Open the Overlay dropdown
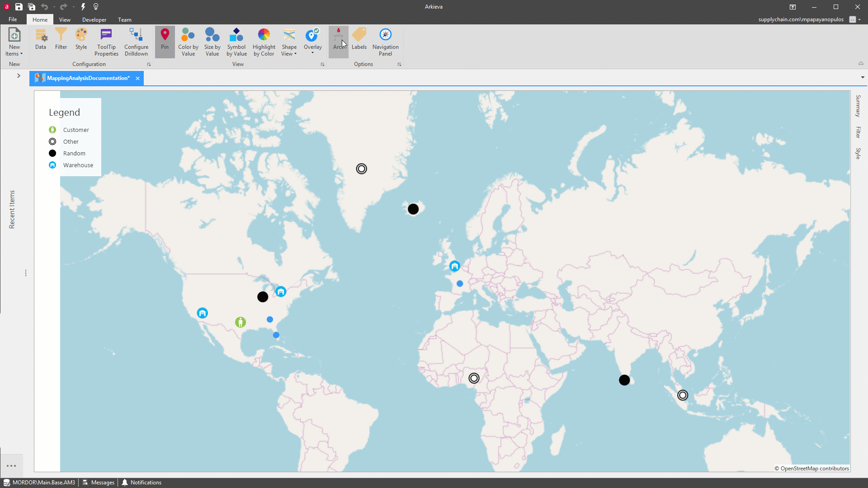Viewport: 868px width, 488px height. (x=313, y=42)
